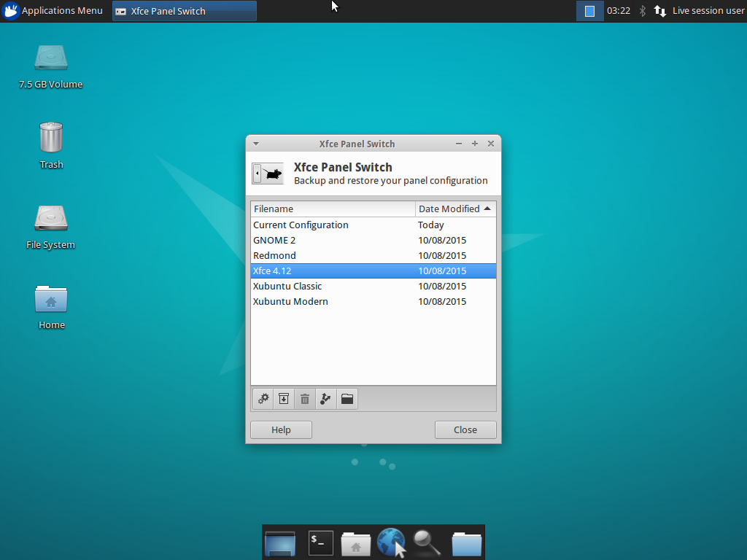Viewport: 747px width, 560px height.
Task: Click the Xfce Panel Switch taskbar entry
Action: (184, 10)
